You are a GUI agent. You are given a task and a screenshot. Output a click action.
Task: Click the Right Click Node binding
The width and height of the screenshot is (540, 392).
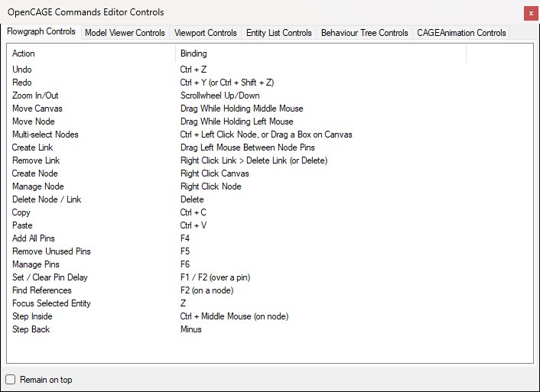pos(211,186)
